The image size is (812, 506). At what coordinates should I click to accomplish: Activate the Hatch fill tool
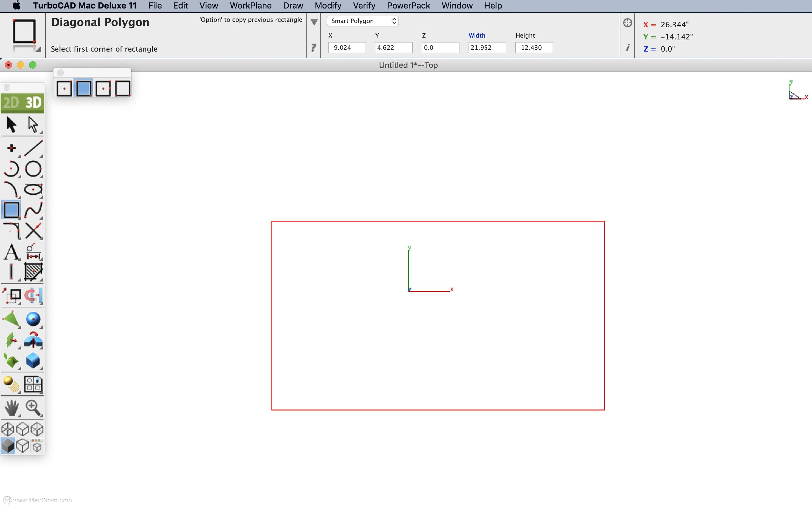coord(33,271)
